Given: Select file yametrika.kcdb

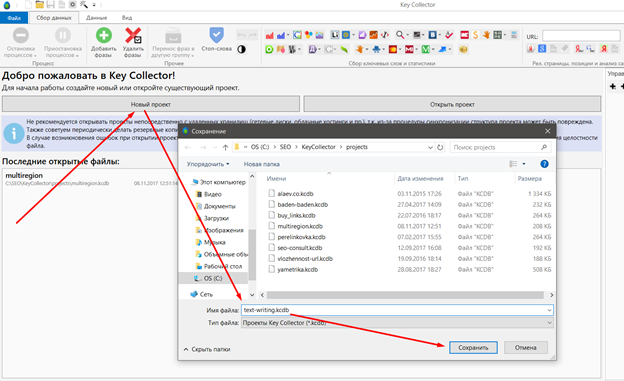Looking at the screenshot, I should pos(297,270).
